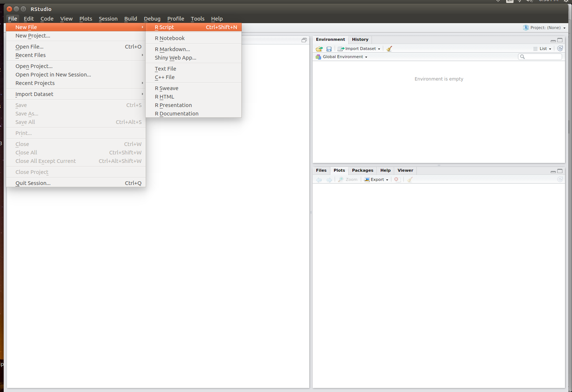Select Open Project in New Session...

[76, 75]
